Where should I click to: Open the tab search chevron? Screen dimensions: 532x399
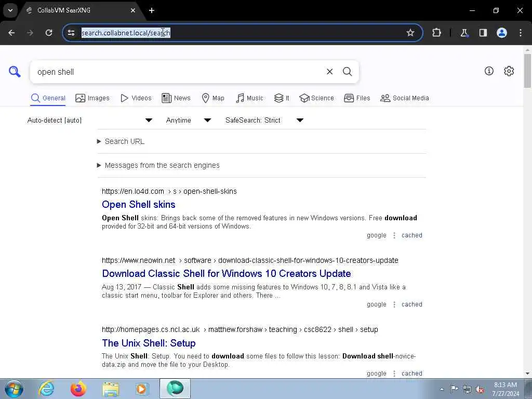click(10, 10)
